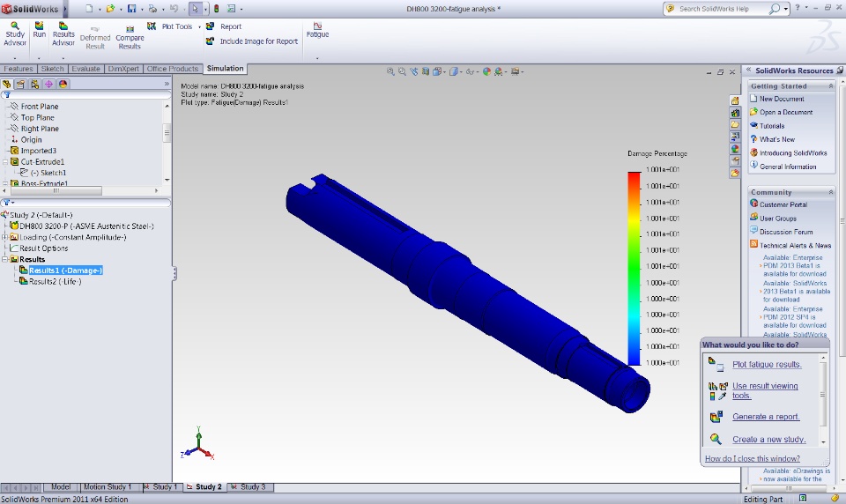Click Include Image for Report
This screenshot has height=504, width=846.
tap(251, 41)
